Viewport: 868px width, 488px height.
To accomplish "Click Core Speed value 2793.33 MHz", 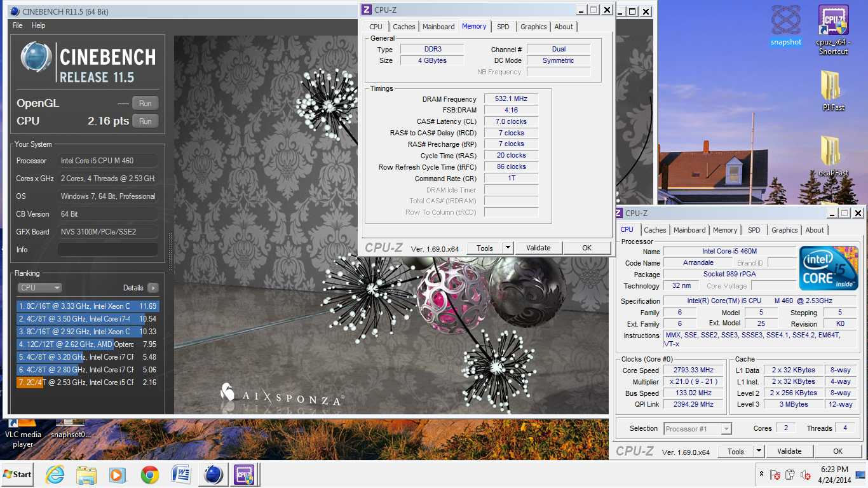I will point(694,370).
